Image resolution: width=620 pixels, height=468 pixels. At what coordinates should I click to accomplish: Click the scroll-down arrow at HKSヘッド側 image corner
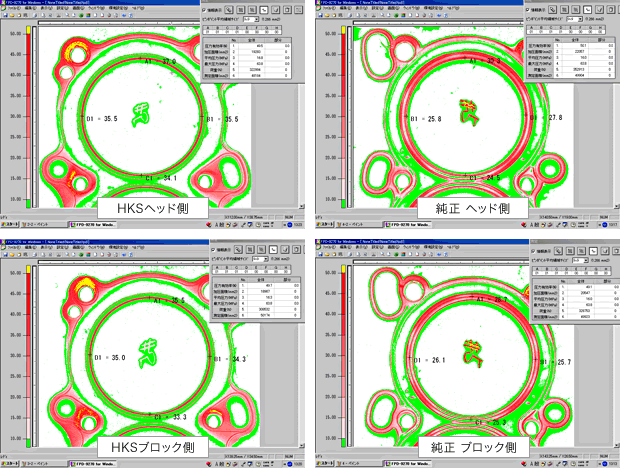(302, 206)
